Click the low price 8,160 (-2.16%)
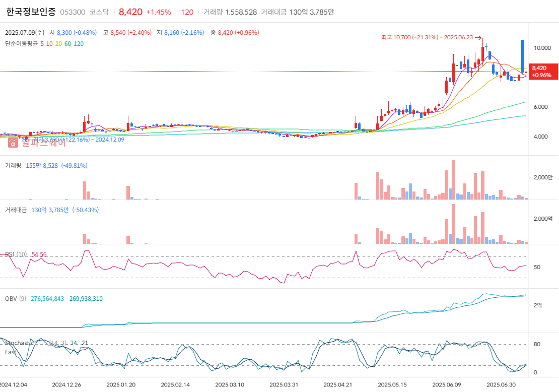Screen dimensions: 559x392 [184, 32]
